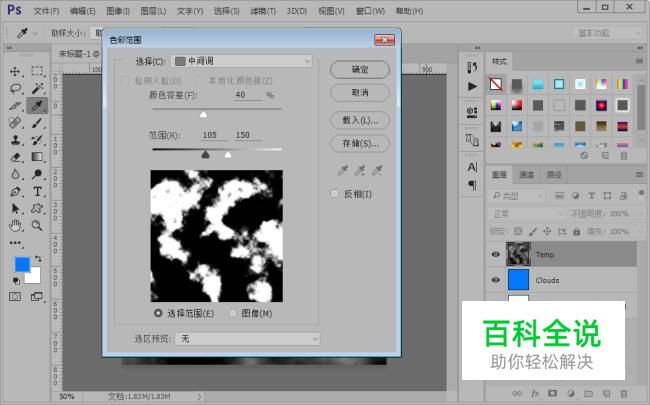Open the workspace 基本功能 dropdown

tap(607, 33)
